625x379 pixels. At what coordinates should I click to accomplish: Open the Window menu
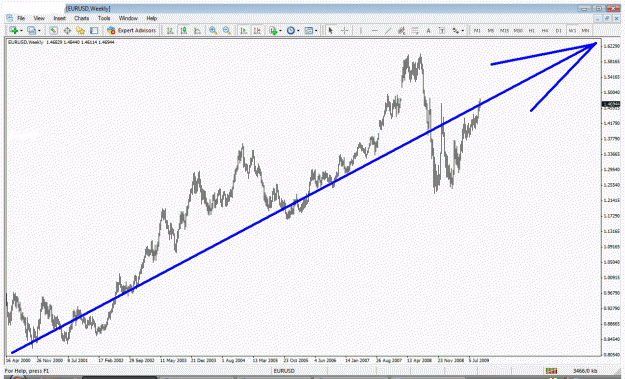[x=128, y=18]
